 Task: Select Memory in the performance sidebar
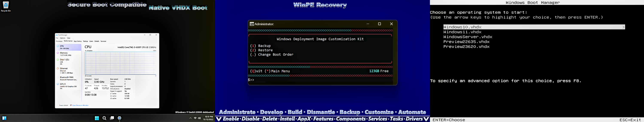68,54
